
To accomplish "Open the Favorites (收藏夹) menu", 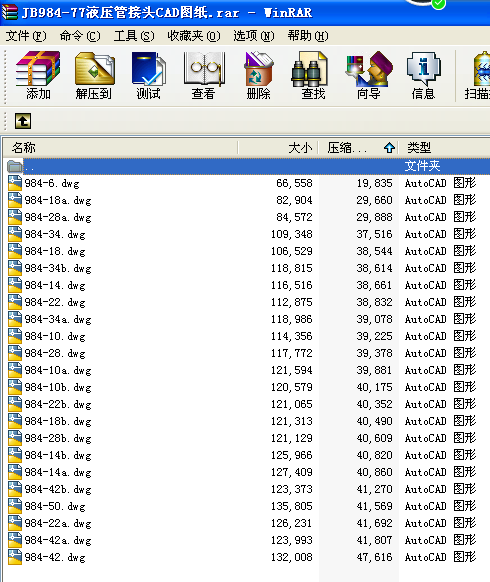I will pyautogui.click(x=194, y=36).
